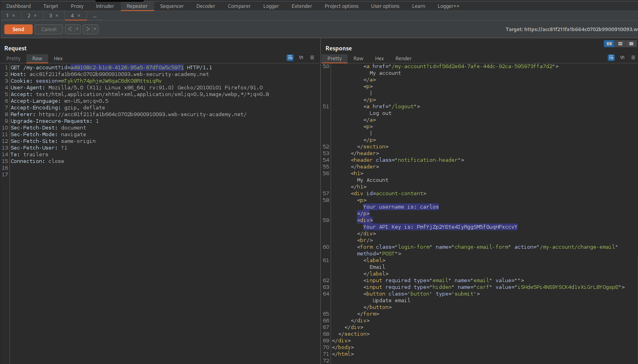Close Repeater tab 1

pos(13,16)
